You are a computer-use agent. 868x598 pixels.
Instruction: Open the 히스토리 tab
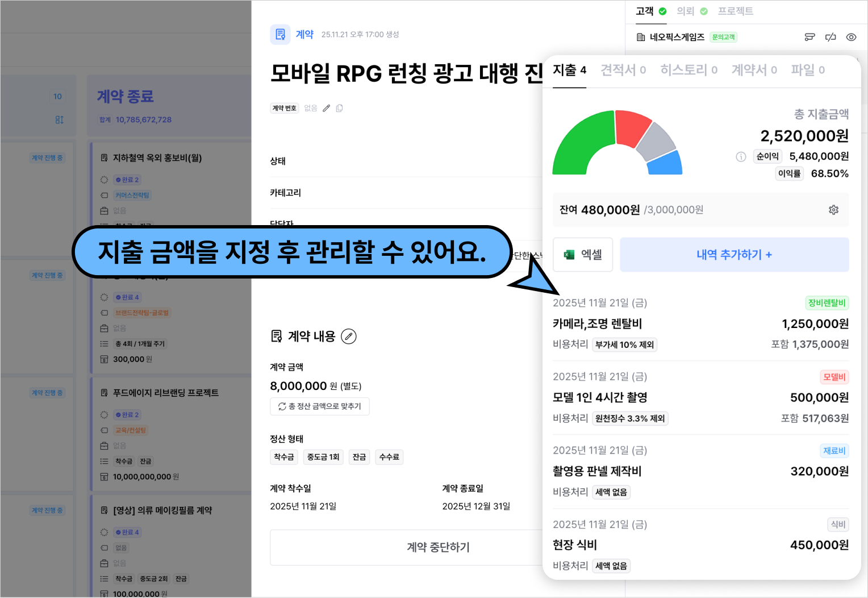(688, 70)
